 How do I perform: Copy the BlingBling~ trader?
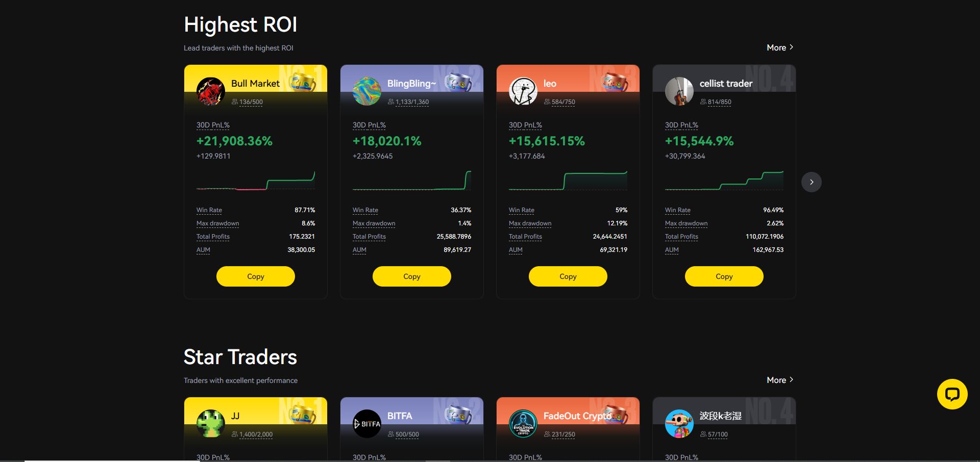tap(411, 276)
